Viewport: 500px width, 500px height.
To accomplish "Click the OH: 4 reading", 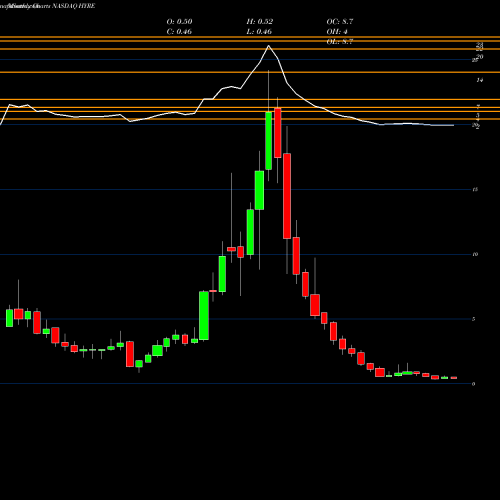I will point(337,32).
